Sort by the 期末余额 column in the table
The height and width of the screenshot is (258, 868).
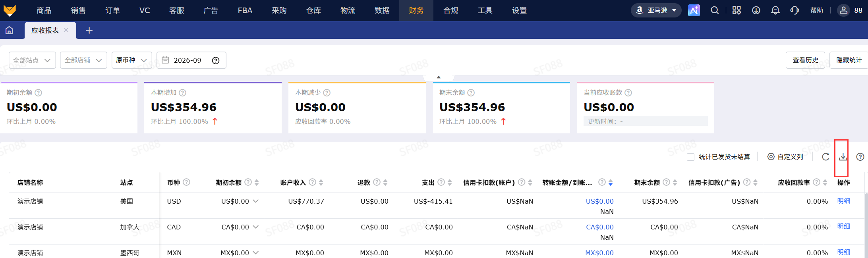(x=675, y=183)
